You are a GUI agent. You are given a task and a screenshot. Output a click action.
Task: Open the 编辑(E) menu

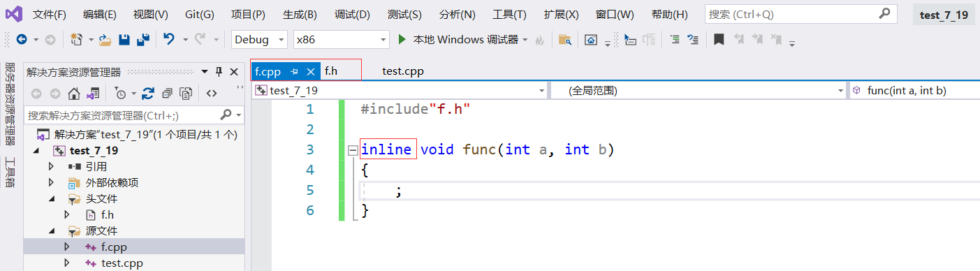click(x=100, y=14)
